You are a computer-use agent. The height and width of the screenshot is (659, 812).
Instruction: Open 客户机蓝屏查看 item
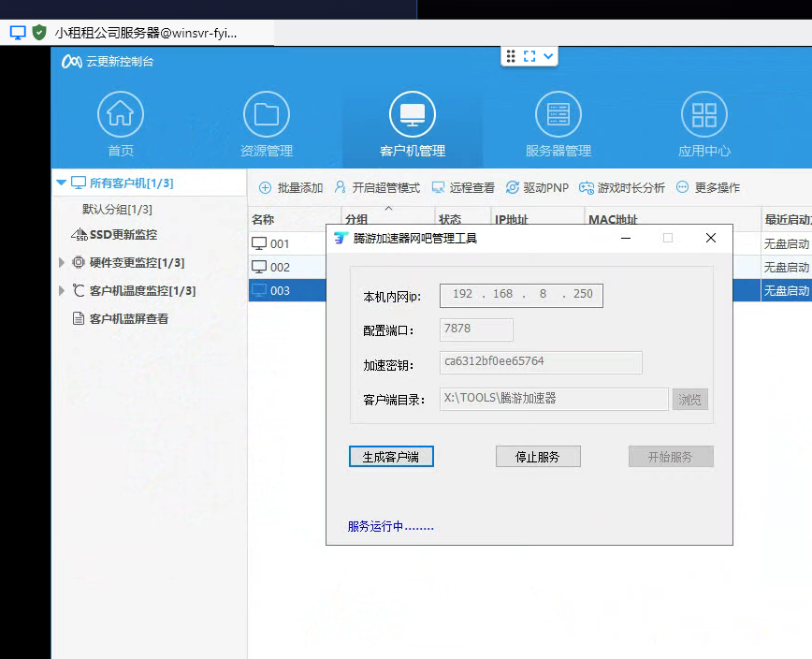128,318
